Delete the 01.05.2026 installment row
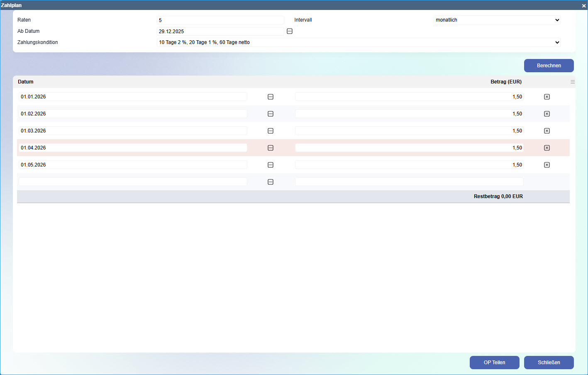This screenshot has width=588, height=375. point(547,165)
